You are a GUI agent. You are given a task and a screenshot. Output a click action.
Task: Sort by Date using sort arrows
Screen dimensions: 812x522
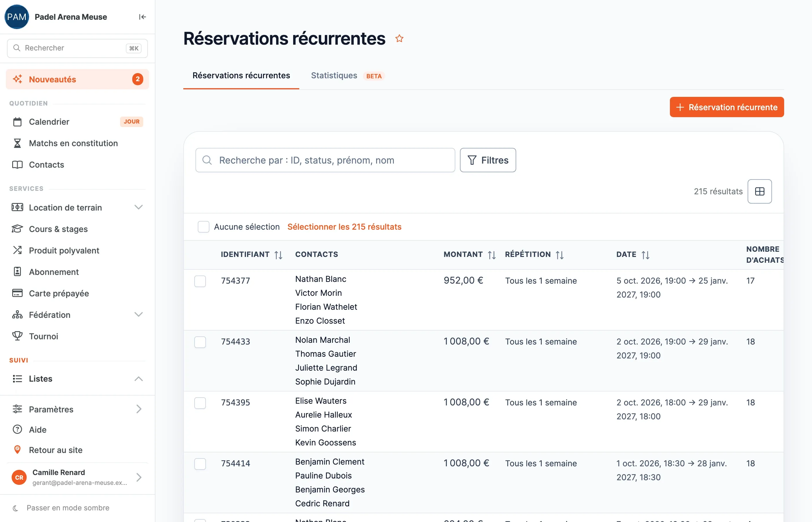tap(645, 255)
